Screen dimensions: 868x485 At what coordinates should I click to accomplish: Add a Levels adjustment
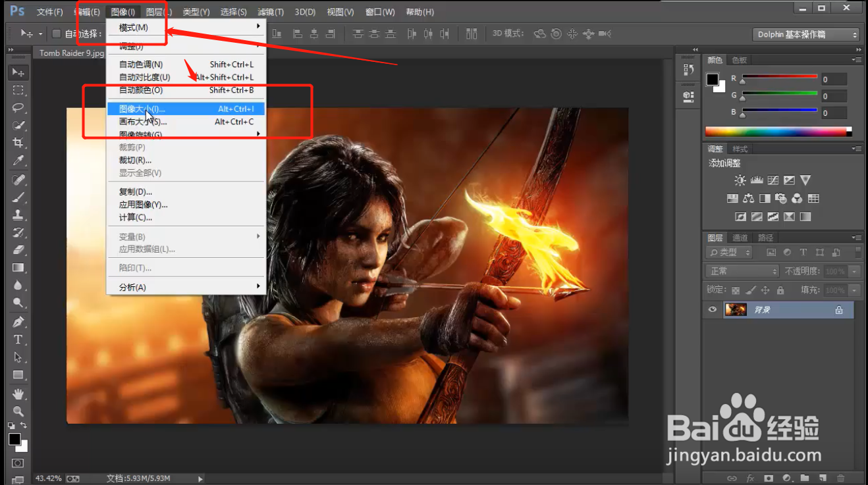[x=757, y=180]
